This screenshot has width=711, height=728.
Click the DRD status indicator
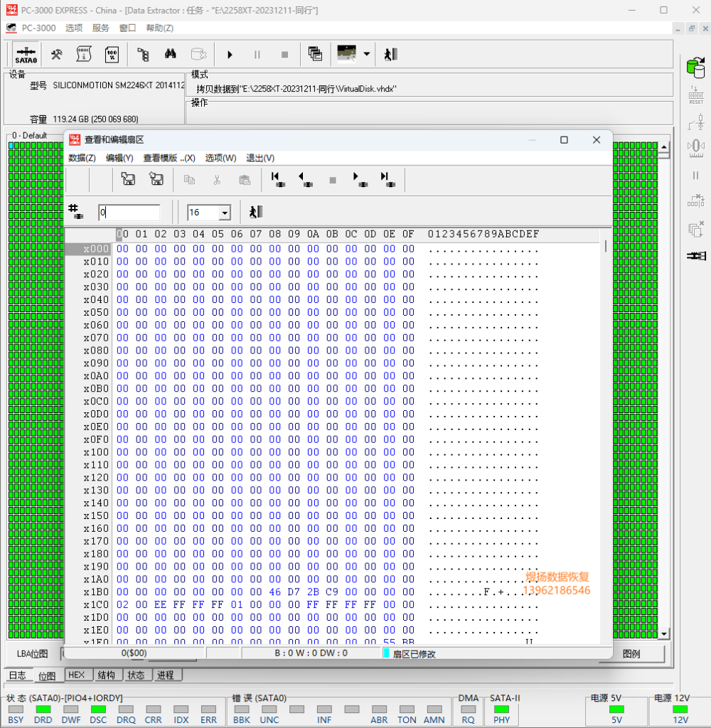pyautogui.click(x=43, y=709)
